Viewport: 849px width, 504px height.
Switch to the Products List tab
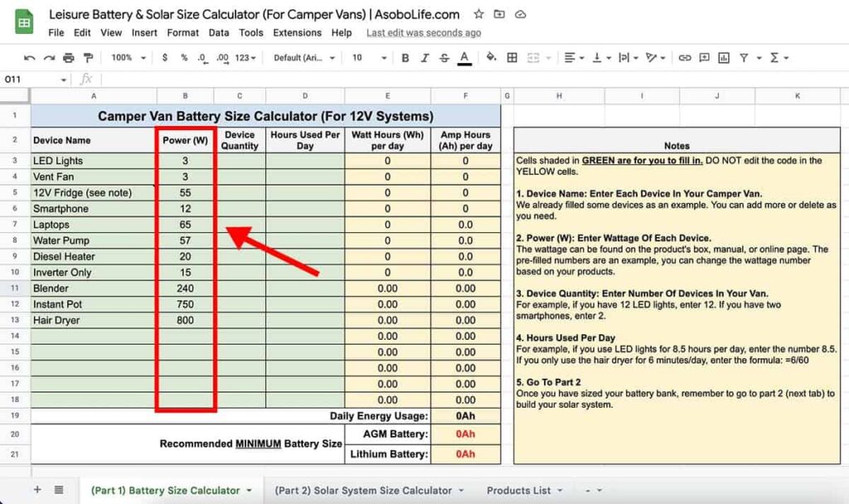tap(518, 491)
